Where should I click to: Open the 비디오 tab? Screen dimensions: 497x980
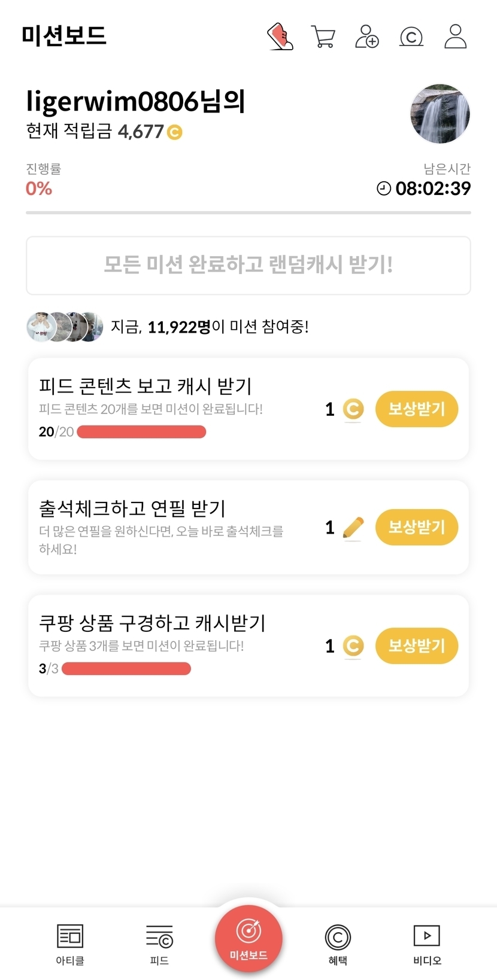[x=427, y=945]
